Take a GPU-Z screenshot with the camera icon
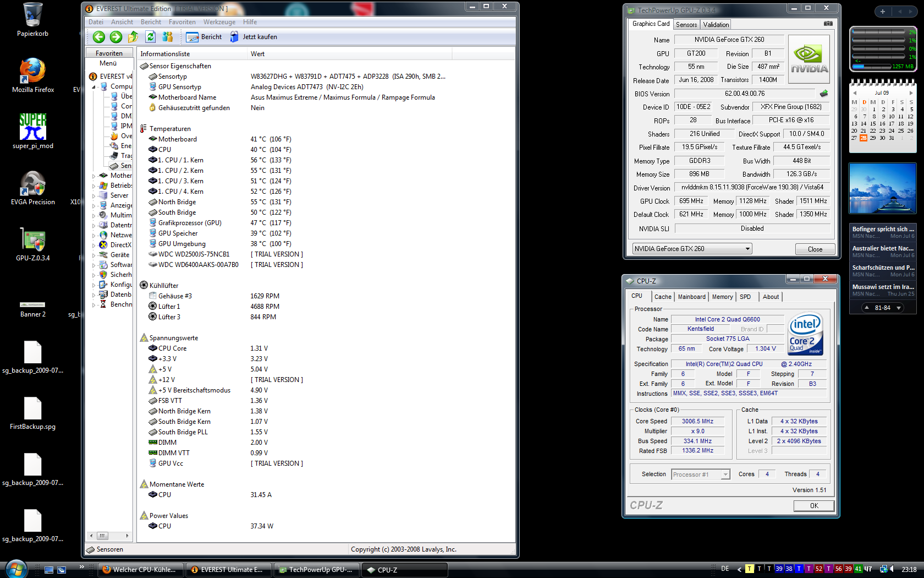Viewport: 924px width, 578px height. click(x=828, y=24)
